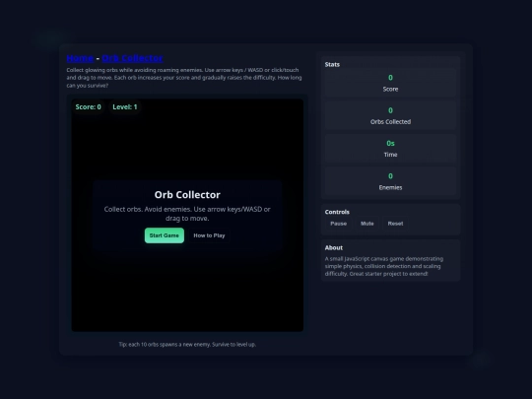
Task: Mute the game sound
Action: (x=367, y=224)
